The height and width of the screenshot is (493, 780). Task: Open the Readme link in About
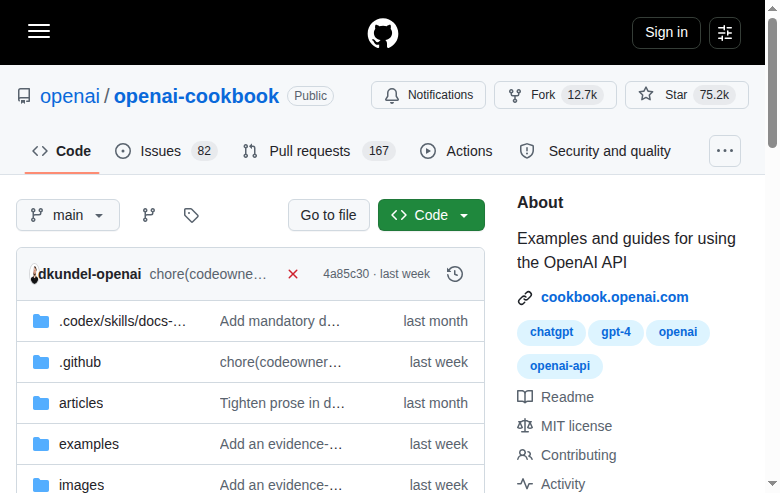point(568,397)
